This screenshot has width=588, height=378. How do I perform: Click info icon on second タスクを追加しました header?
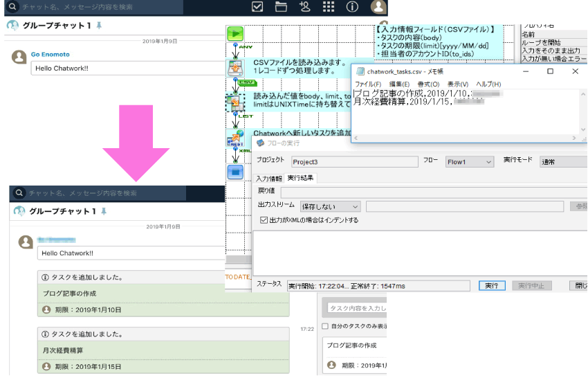tap(46, 334)
